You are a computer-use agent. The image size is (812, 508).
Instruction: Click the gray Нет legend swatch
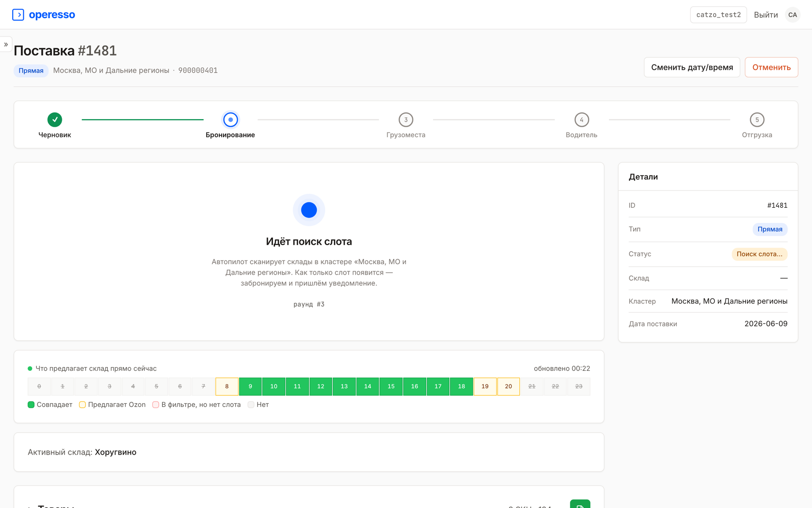pos(251,405)
